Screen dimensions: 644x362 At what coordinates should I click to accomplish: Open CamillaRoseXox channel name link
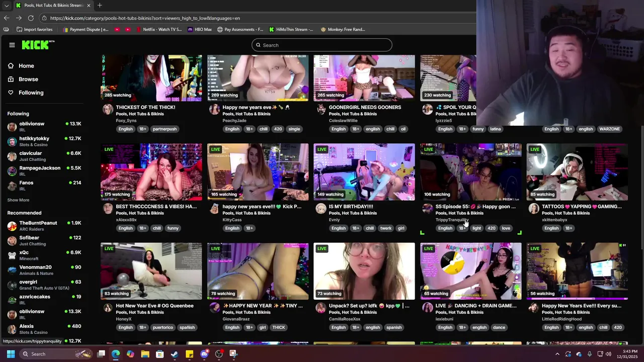[345, 319]
